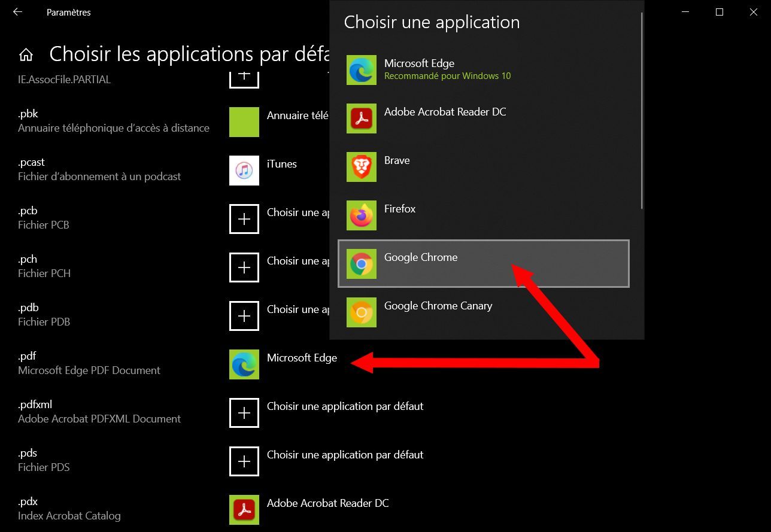Click the Microsoft Edge icon in the popup list
This screenshot has width=771, height=532.
[x=362, y=70]
